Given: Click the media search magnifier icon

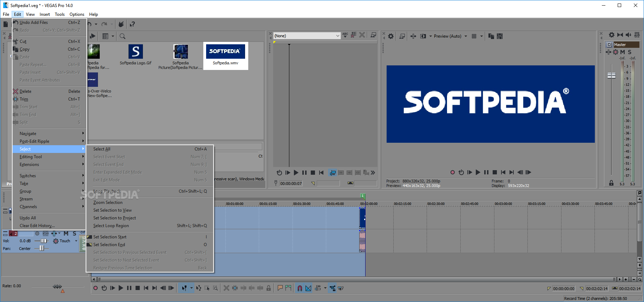Looking at the screenshot, I should [x=123, y=36].
